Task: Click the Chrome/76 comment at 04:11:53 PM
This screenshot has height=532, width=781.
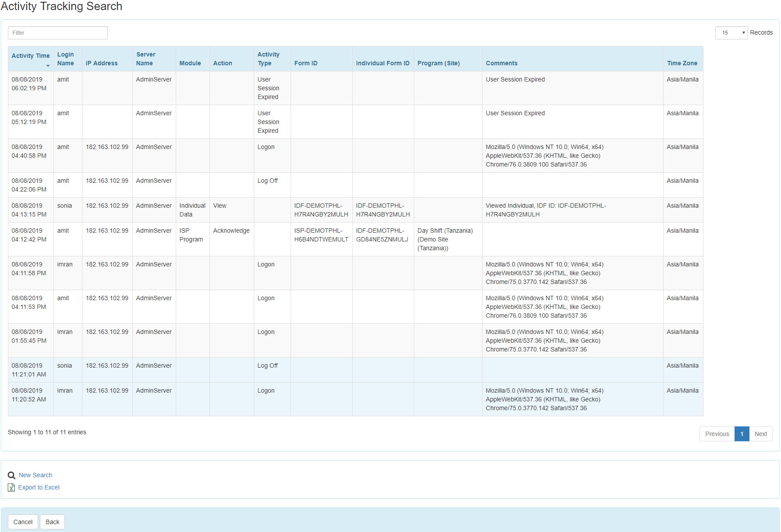Action: [x=573, y=307]
